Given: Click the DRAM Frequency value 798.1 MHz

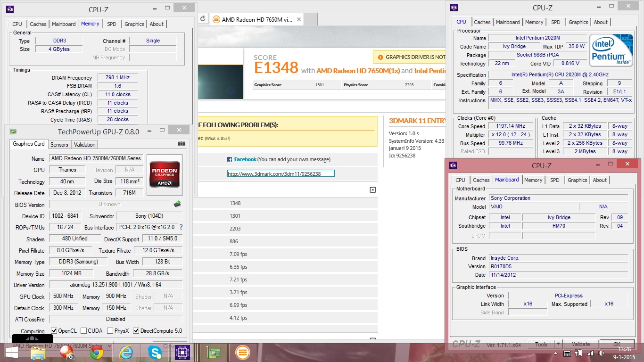Looking at the screenshot, I should tap(117, 77).
